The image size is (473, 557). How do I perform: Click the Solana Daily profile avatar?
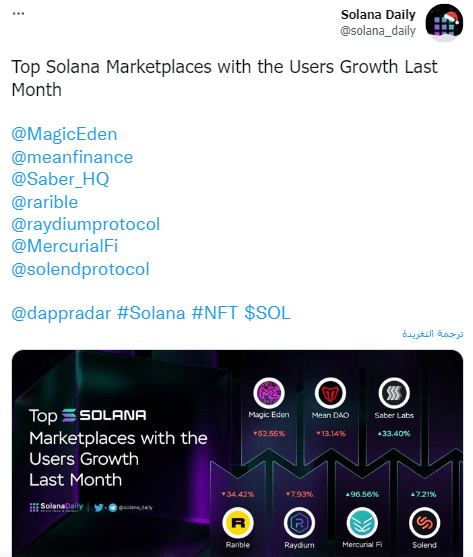click(444, 23)
